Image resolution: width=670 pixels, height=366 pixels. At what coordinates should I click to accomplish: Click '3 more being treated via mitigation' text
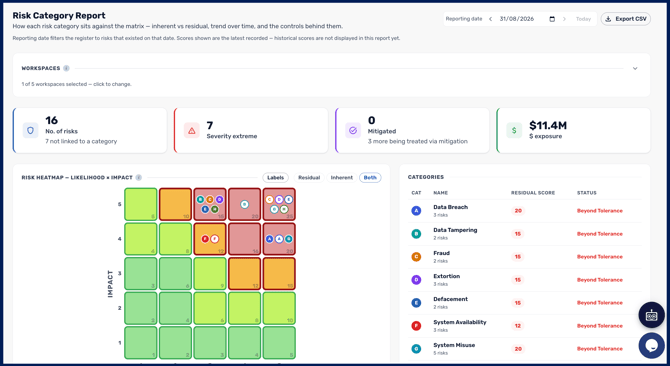pyautogui.click(x=417, y=141)
